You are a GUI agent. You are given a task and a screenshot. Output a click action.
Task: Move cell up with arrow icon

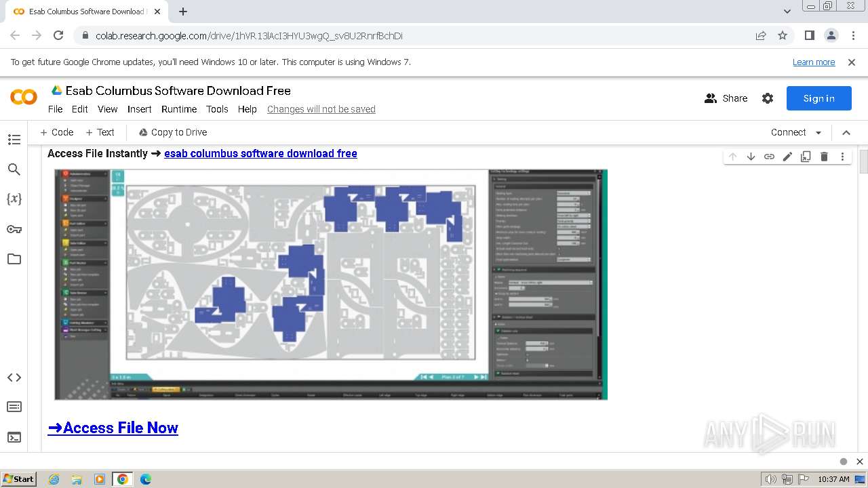click(x=732, y=157)
